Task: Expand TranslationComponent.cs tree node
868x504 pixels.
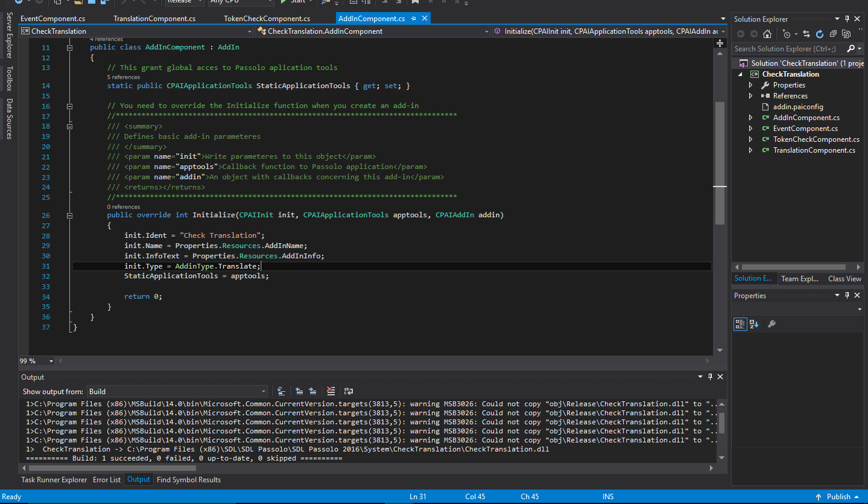Action: pos(750,150)
